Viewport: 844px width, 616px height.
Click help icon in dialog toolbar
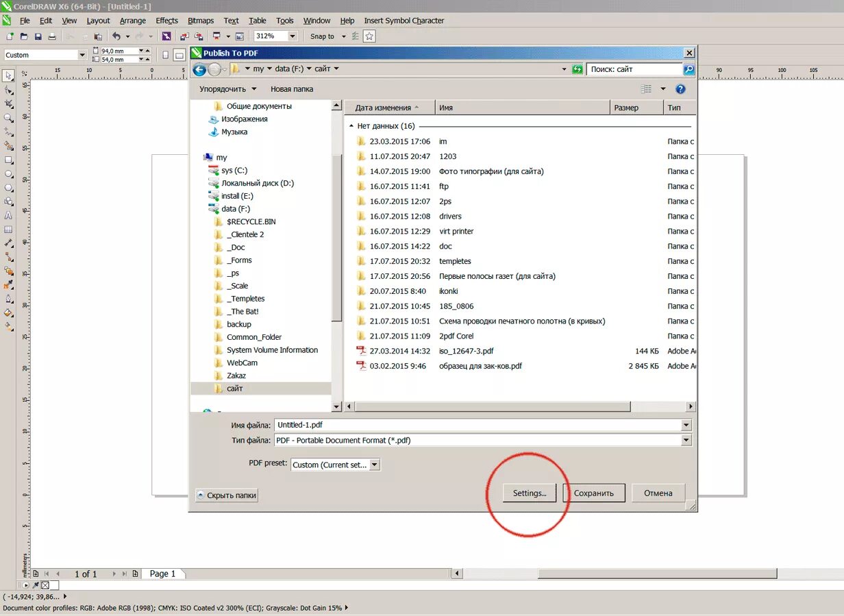click(681, 89)
